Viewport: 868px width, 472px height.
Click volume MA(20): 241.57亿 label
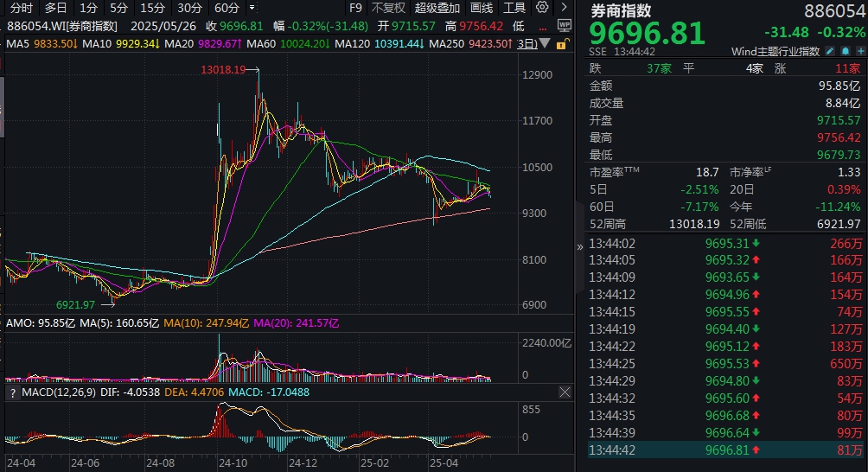[x=297, y=323]
